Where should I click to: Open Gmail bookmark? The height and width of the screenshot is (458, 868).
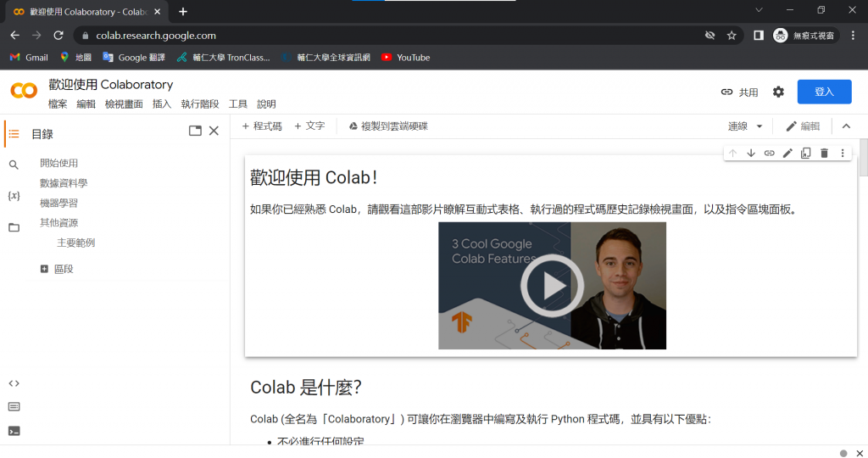(x=30, y=57)
